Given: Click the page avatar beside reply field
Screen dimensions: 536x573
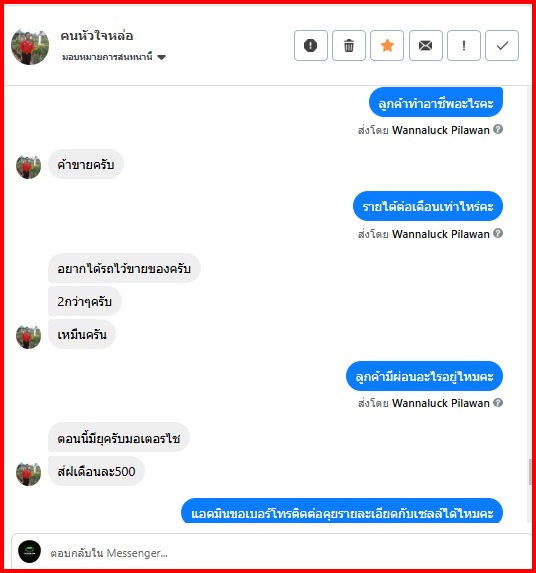Looking at the screenshot, I should pyautogui.click(x=30, y=551).
